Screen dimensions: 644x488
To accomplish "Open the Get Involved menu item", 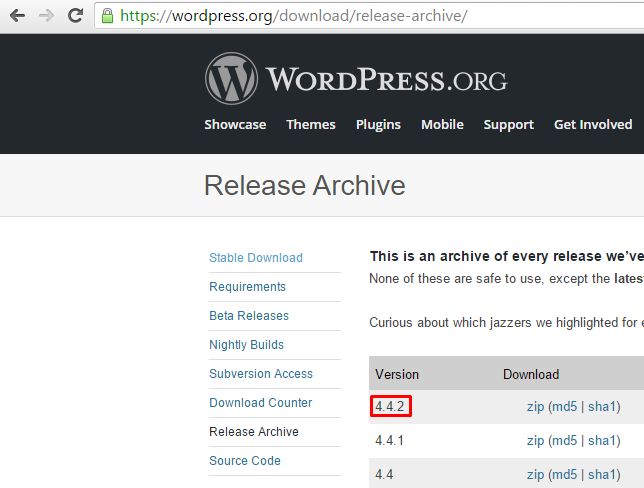I will click(593, 124).
